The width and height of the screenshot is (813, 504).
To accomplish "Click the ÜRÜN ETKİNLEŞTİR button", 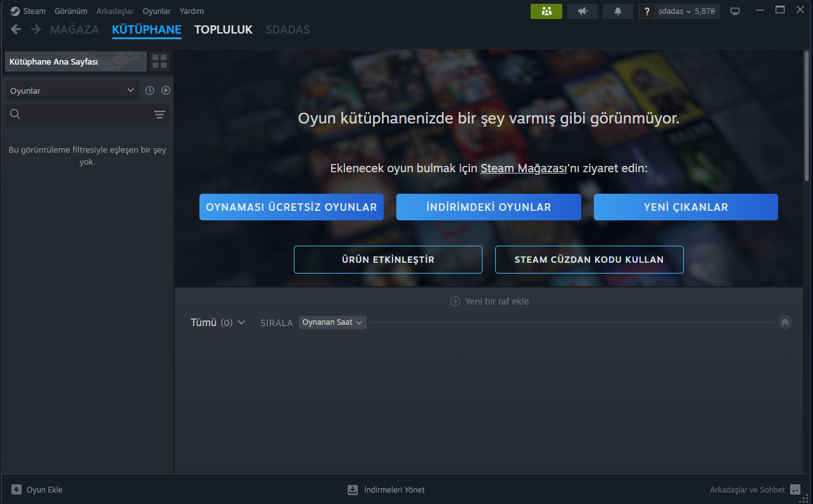I will 388,260.
